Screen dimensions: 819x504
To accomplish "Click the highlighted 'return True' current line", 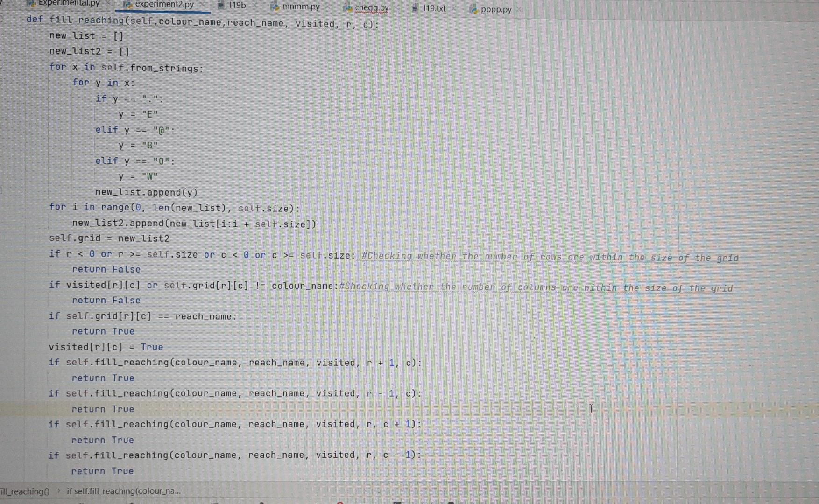I will click(103, 409).
